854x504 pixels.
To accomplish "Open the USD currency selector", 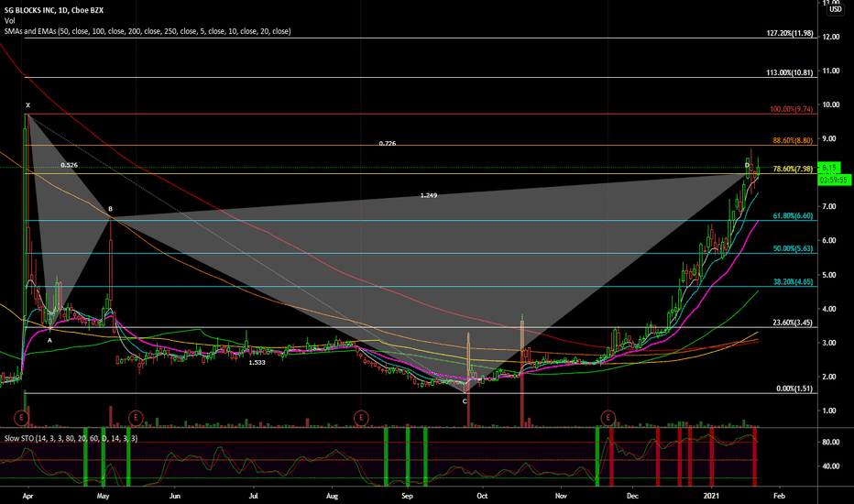I will (836, 9).
